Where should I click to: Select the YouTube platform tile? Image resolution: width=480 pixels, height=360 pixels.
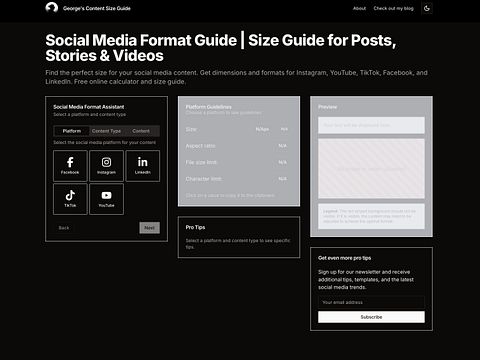(x=106, y=199)
